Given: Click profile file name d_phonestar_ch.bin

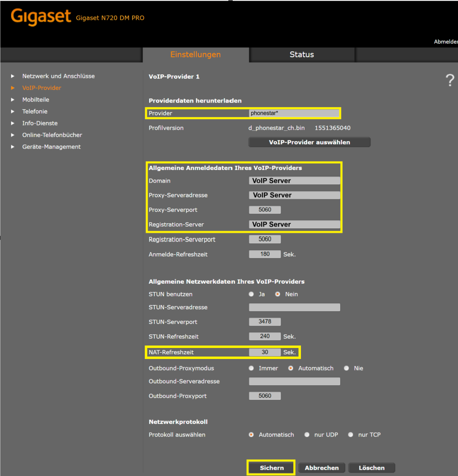Looking at the screenshot, I should (x=276, y=128).
